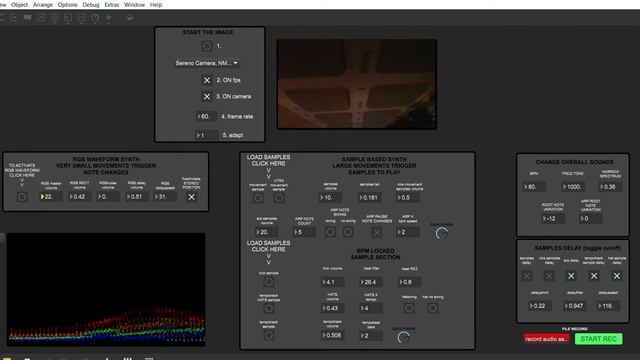Open the Window menu
Image resolution: width=640 pixels, height=360 pixels.
pos(134,5)
